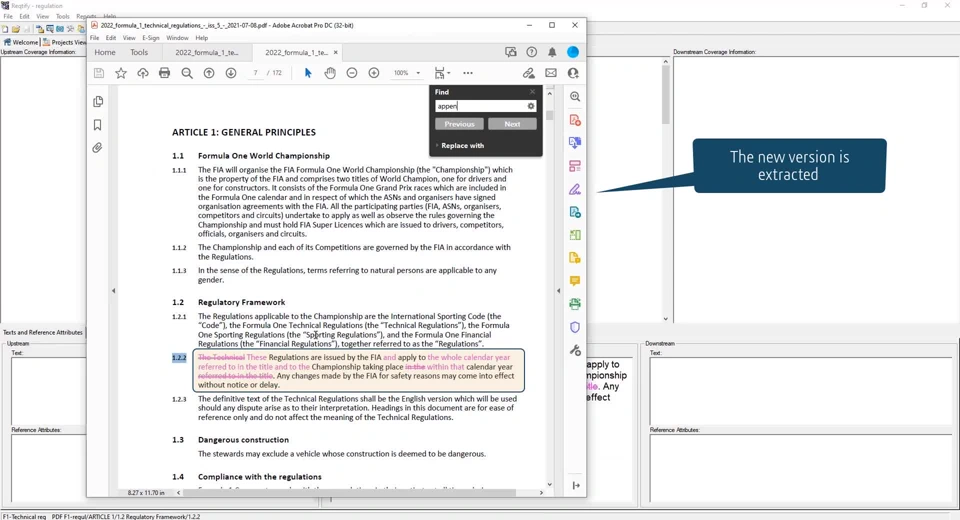Viewport: 960px width, 520px height.
Task: View Acrobat notifications bell
Action: 552,52
